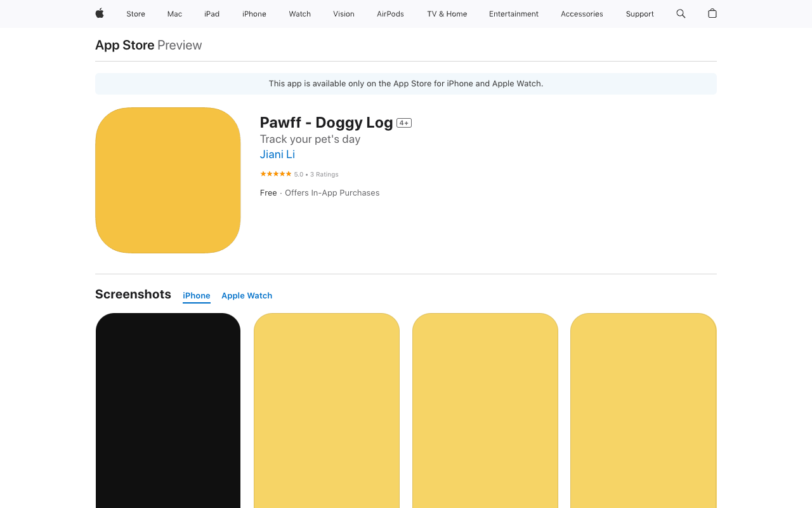Image resolution: width=812 pixels, height=508 pixels.
Task: Go to AirPods in navigation
Action: (x=390, y=14)
